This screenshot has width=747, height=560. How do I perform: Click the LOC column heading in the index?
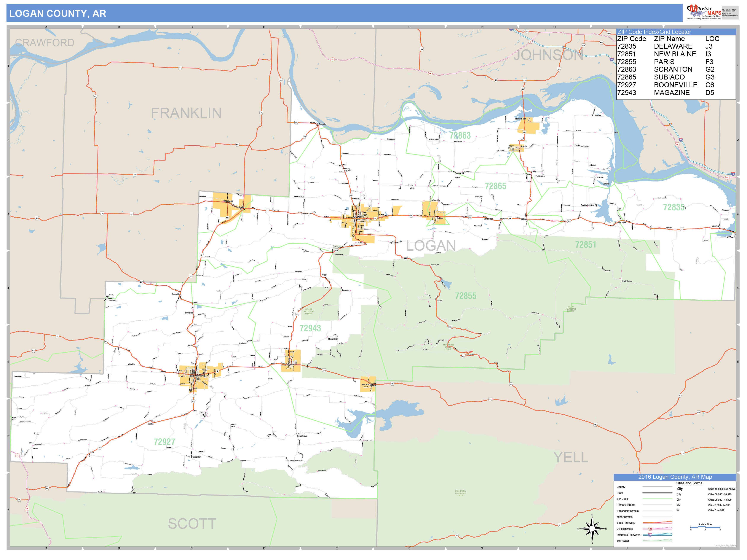tap(712, 39)
